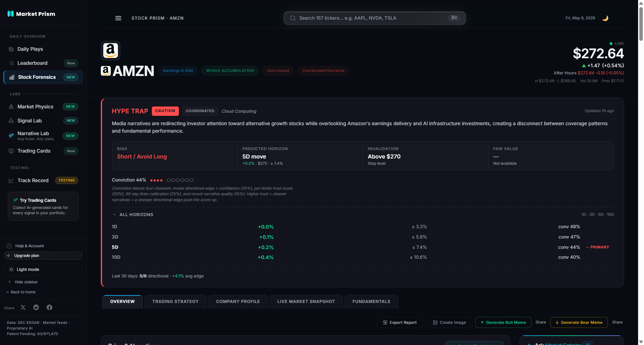Image resolution: width=644 pixels, height=345 pixels.
Task: Switch to the Fundamentals tab
Action: click(371, 302)
